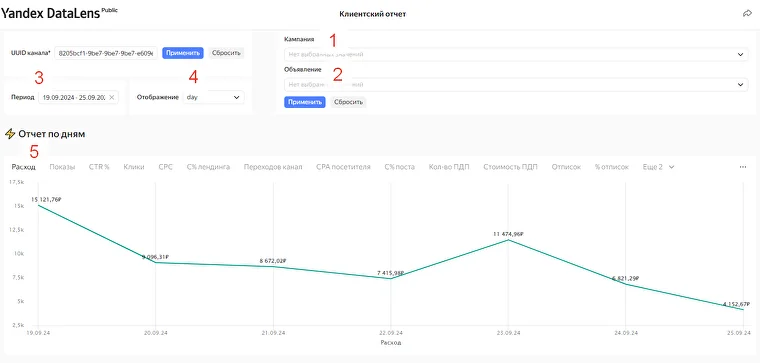The height and width of the screenshot is (363, 760).
Task: Click Применить next to UUID канала
Action: [183, 53]
